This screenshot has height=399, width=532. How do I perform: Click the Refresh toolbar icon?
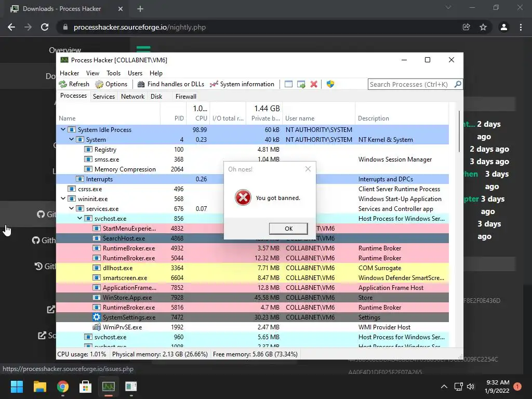[x=63, y=84]
